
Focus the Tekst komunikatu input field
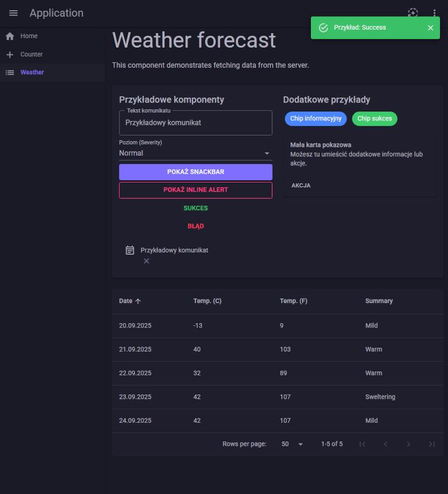[195, 123]
